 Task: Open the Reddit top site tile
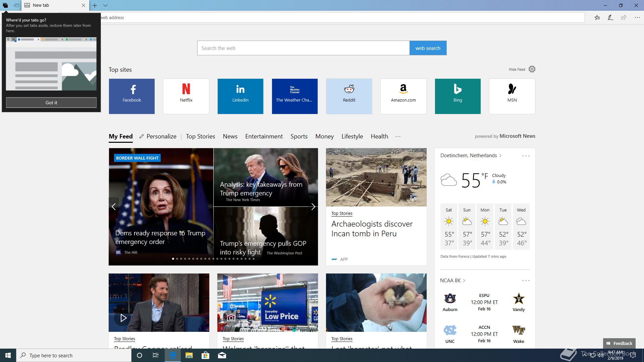[349, 96]
